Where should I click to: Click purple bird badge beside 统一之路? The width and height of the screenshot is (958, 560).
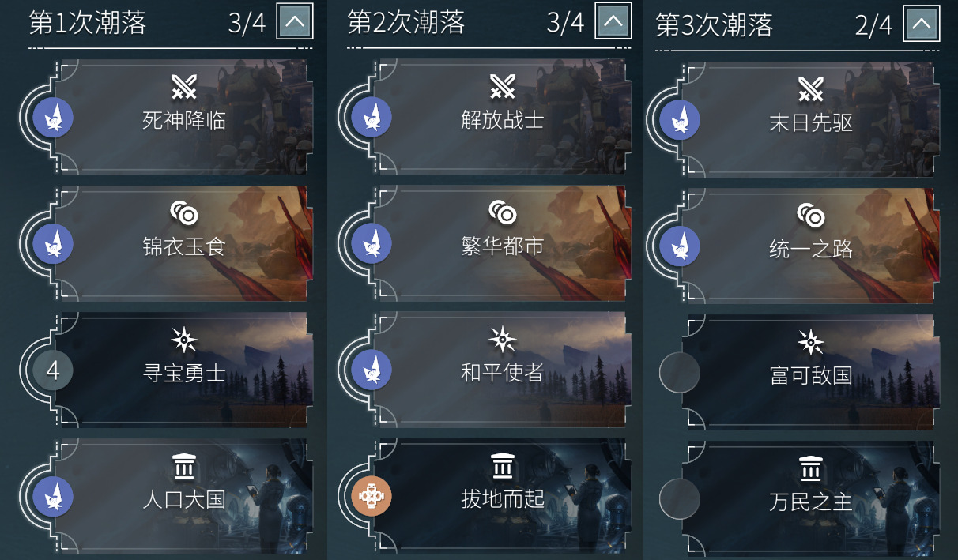[x=680, y=246]
